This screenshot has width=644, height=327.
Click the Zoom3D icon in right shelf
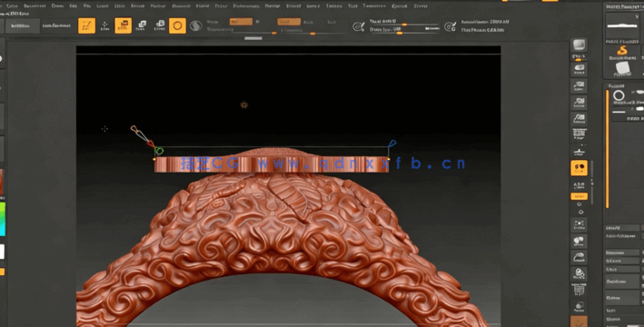(x=580, y=257)
